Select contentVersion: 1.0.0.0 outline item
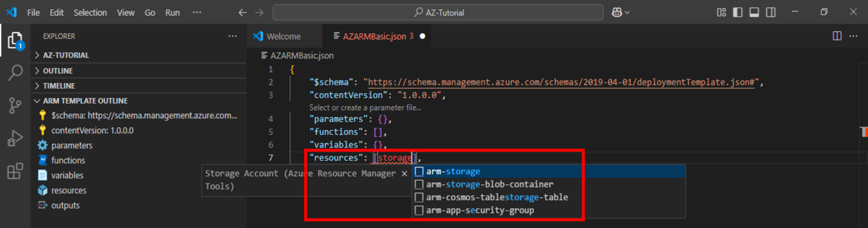 138,130
